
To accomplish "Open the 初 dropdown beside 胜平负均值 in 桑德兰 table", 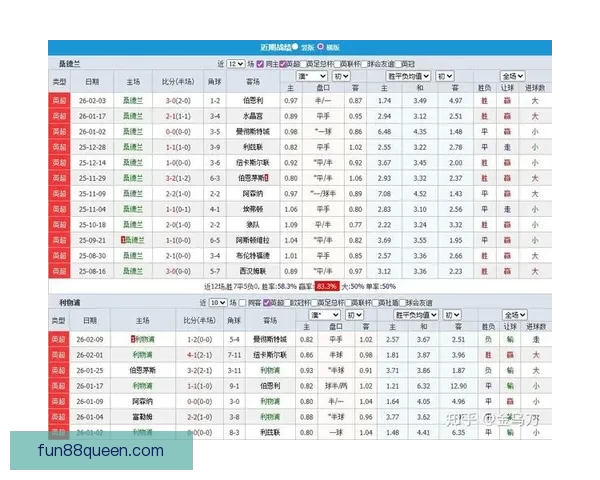I will tap(445, 76).
